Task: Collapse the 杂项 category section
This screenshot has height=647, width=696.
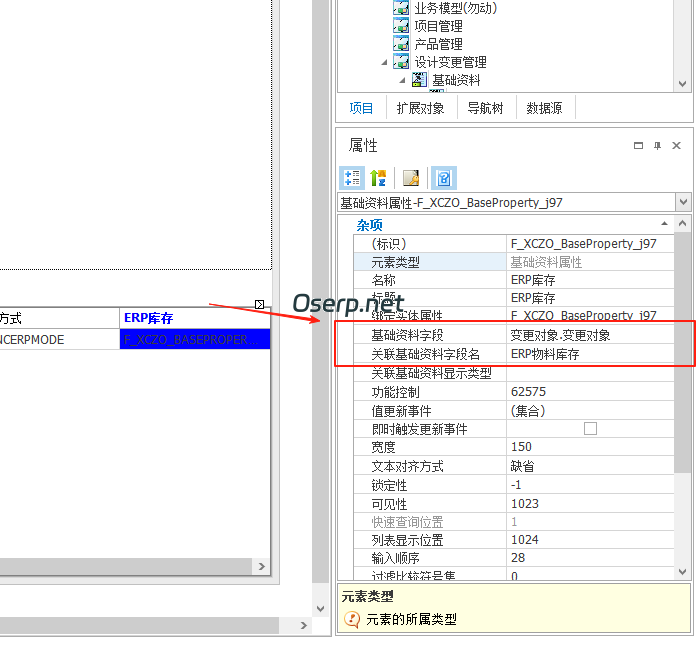Action: tap(664, 224)
